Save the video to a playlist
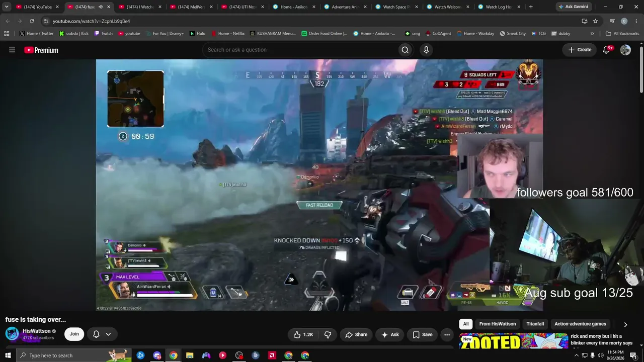Viewport: 644px width, 362px height. tap(423, 334)
